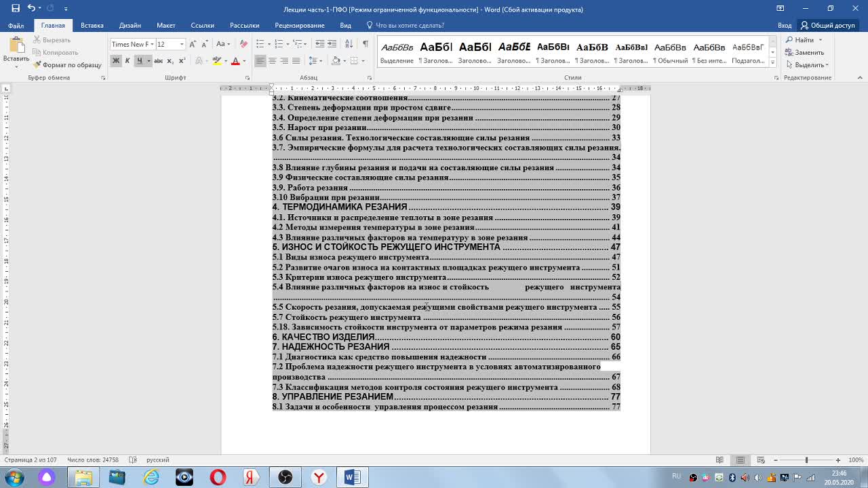Screen dimensions: 868x488
Task: Switch to Дизайн tab
Action: [130, 25]
